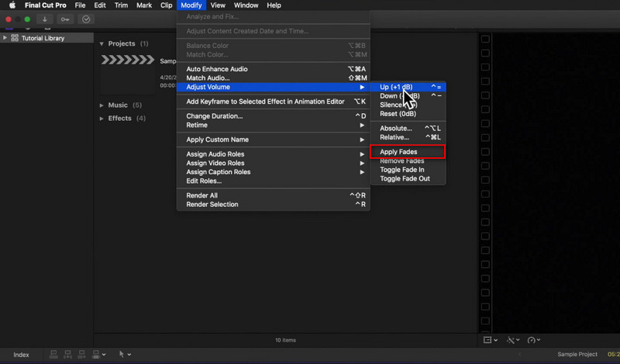Screen dimensions: 620x364
Task: Open the Mark menu
Action: pos(144,5)
